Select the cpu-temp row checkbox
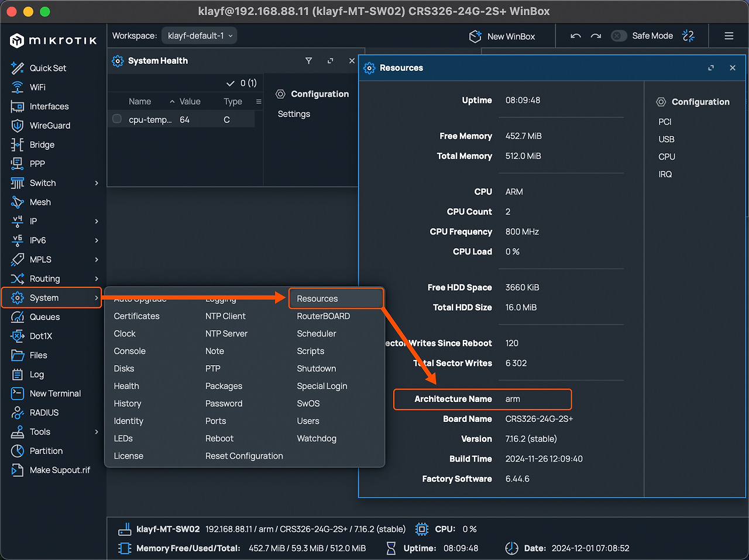Screen dimensions: 749x560 (x=117, y=119)
